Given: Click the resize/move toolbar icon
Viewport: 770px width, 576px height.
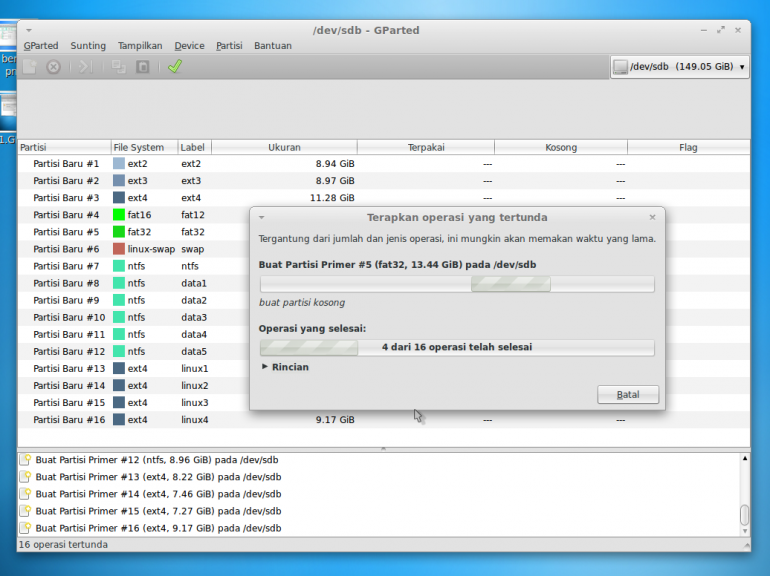Looking at the screenshot, I should coord(85,66).
